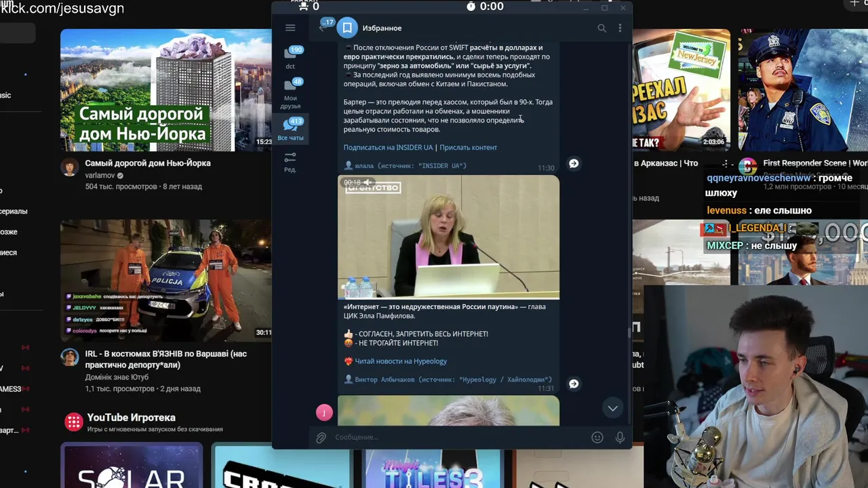Click the Сообщение message input field
This screenshot has height=488, width=868.
(460, 437)
